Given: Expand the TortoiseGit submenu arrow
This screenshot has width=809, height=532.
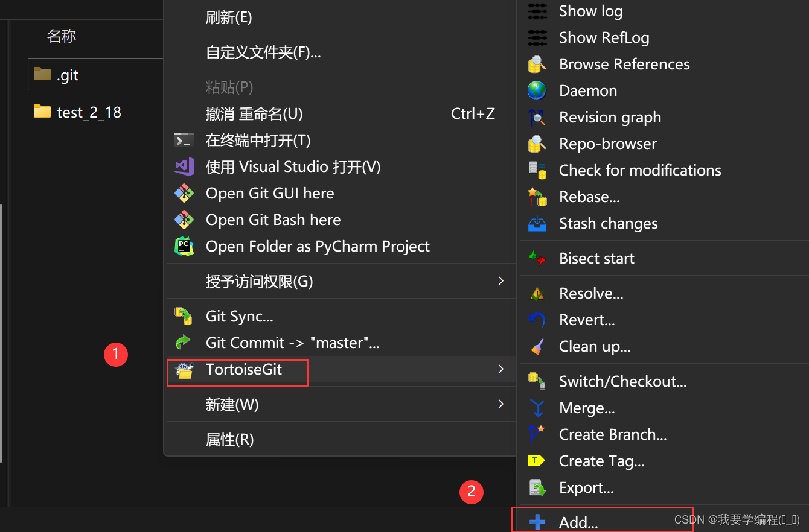Looking at the screenshot, I should coord(500,369).
